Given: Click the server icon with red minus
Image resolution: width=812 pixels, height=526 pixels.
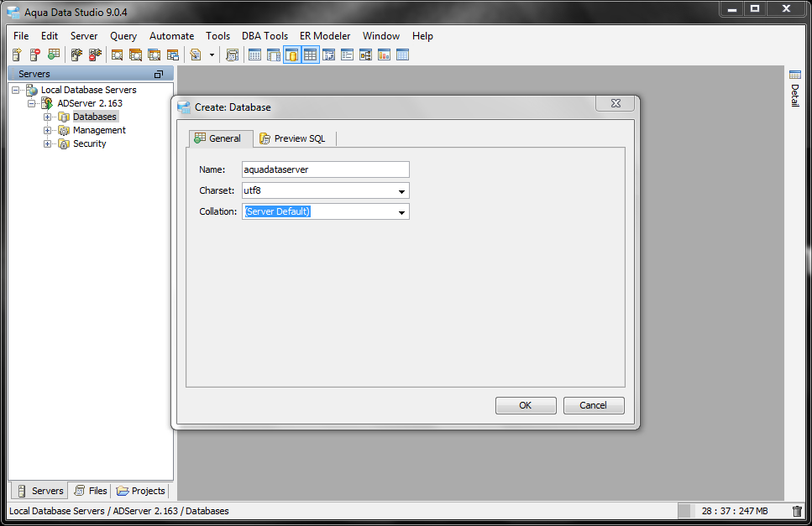Looking at the screenshot, I should tap(34, 55).
